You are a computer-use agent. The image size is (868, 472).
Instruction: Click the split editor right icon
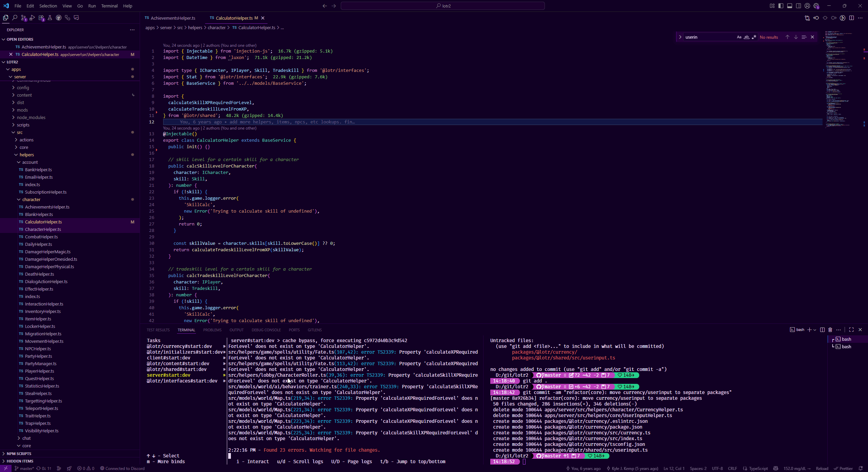tap(851, 18)
